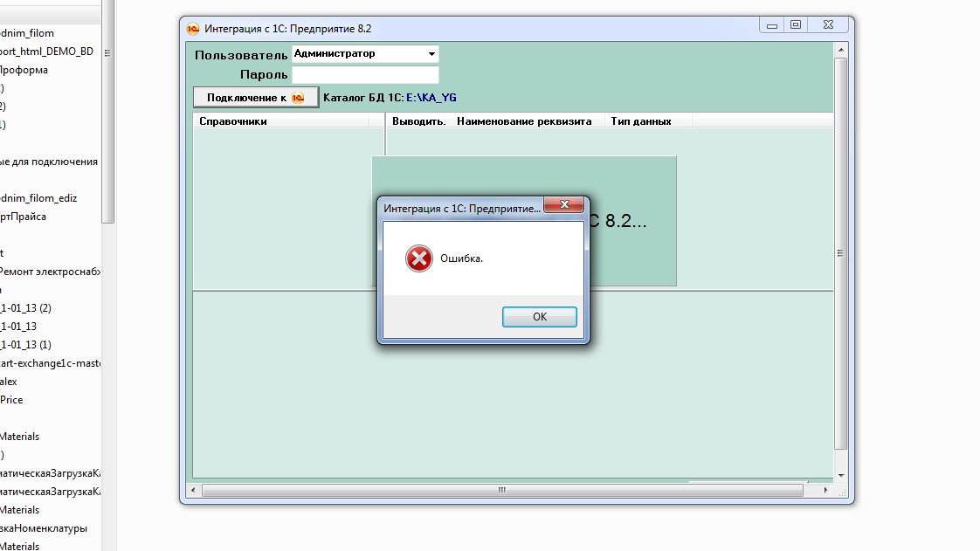The width and height of the screenshot is (980, 551).
Task: Close the Интеграция с 1C main window
Action: tap(828, 25)
